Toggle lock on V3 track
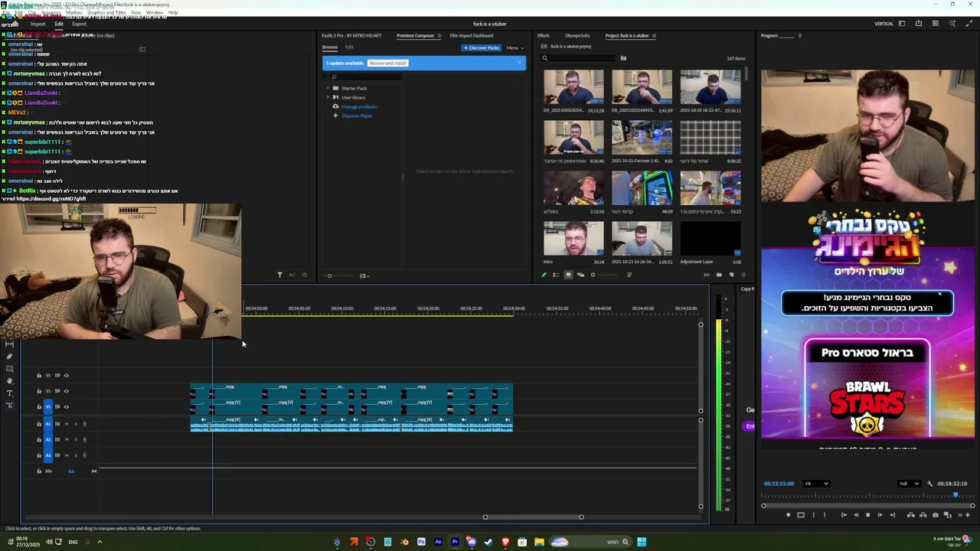The image size is (980, 551). 39,376
